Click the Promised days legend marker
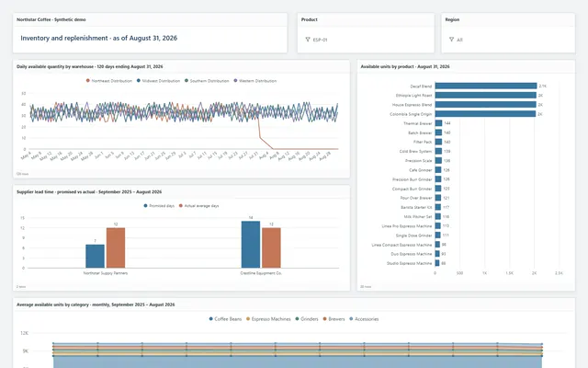 click(x=145, y=206)
